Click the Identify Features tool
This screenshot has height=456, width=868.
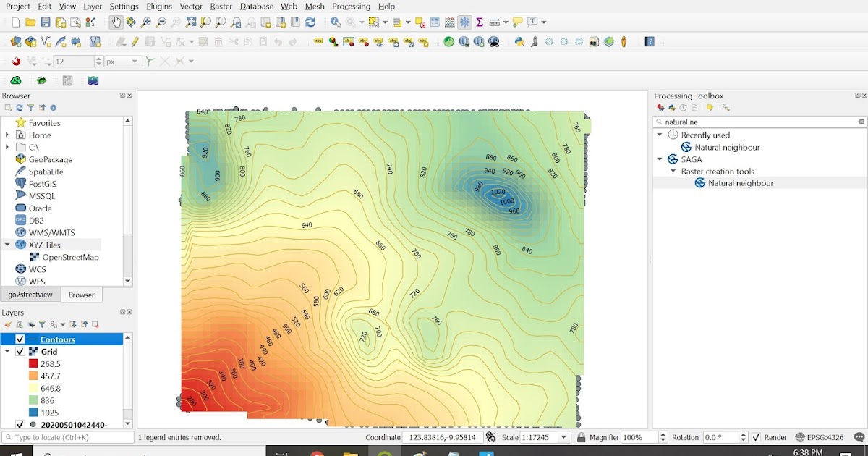point(335,22)
